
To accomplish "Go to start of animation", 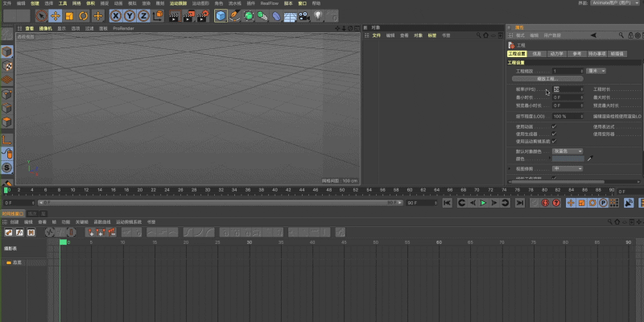I will coord(448,203).
